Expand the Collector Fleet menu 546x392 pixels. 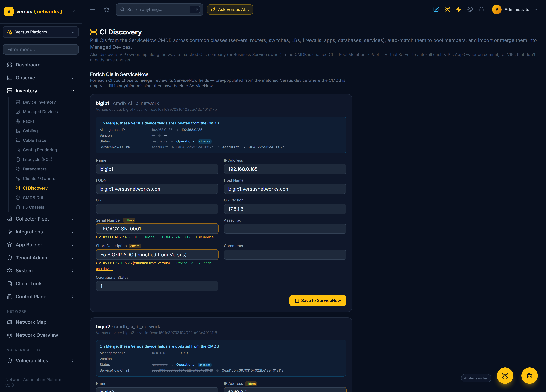pyautogui.click(x=41, y=219)
